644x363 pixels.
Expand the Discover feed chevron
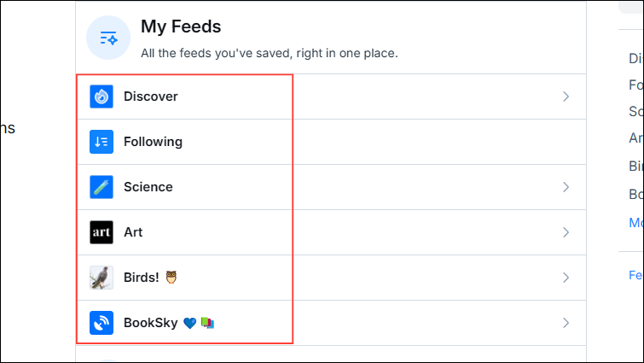tap(566, 97)
